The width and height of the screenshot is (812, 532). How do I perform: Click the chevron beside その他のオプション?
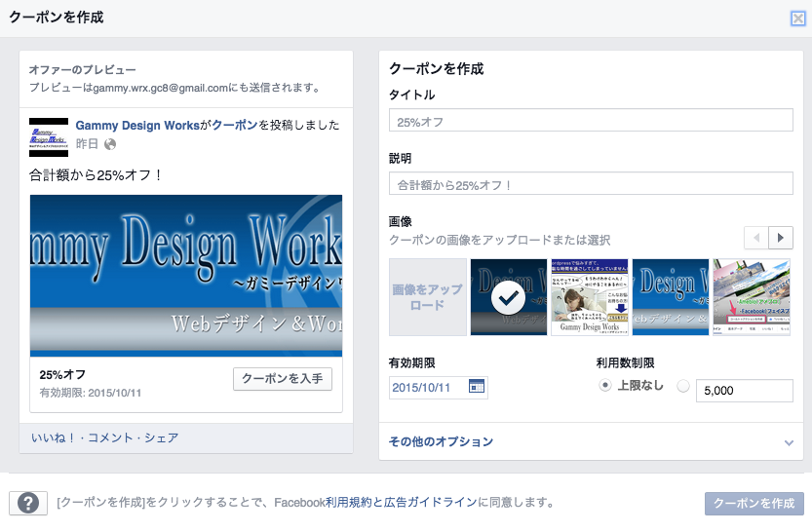point(789,443)
